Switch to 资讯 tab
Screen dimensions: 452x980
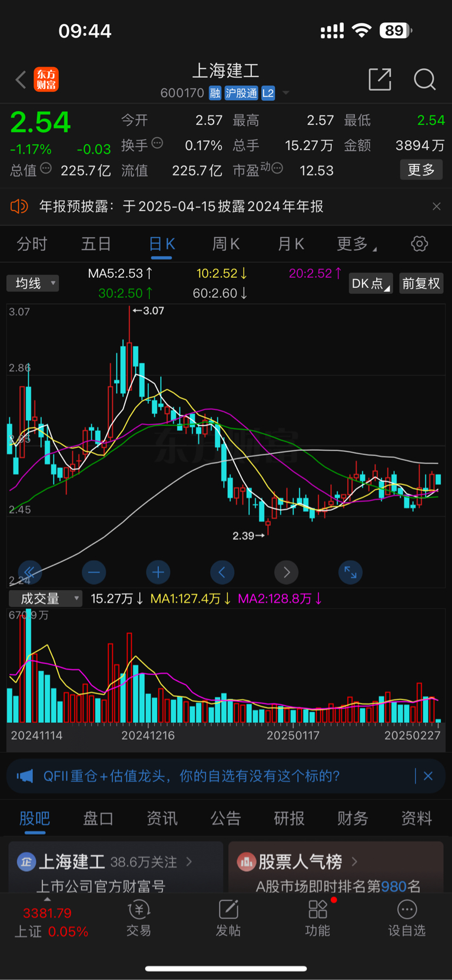point(162,818)
